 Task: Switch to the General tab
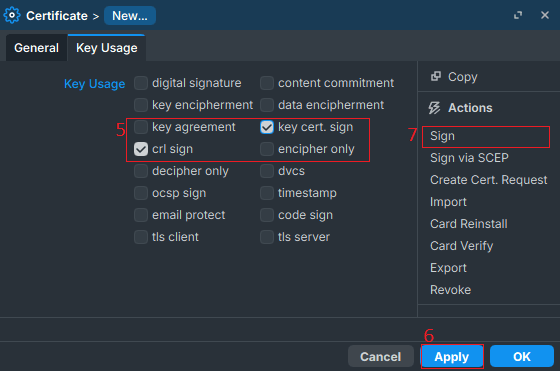click(36, 48)
